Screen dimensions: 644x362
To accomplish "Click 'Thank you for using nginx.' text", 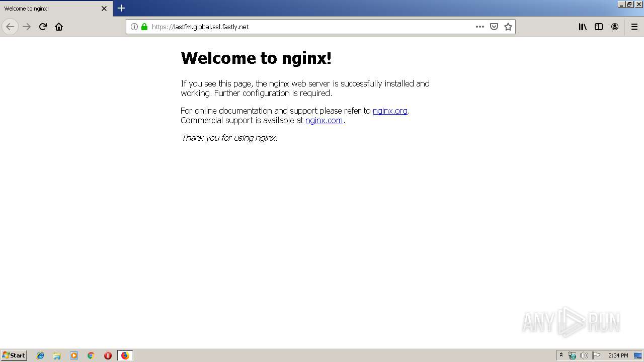I will (x=229, y=138).
